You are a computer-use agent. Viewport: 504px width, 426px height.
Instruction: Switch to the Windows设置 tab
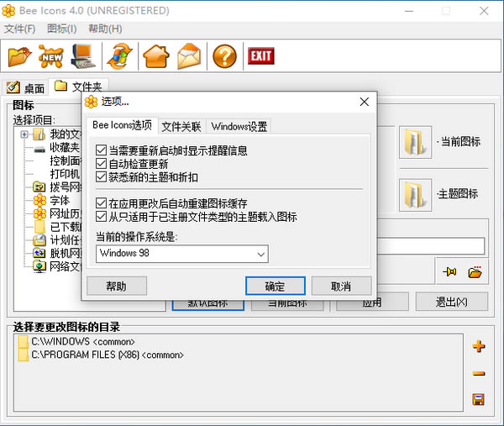coord(239,127)
